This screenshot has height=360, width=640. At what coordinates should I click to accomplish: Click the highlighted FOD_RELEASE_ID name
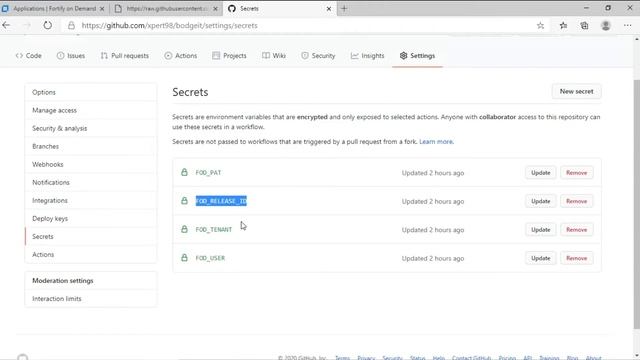(221, 201)
